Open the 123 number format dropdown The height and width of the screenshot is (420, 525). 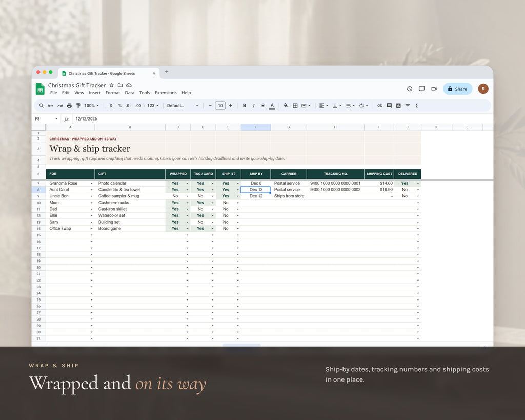click(x=153, y=106)
